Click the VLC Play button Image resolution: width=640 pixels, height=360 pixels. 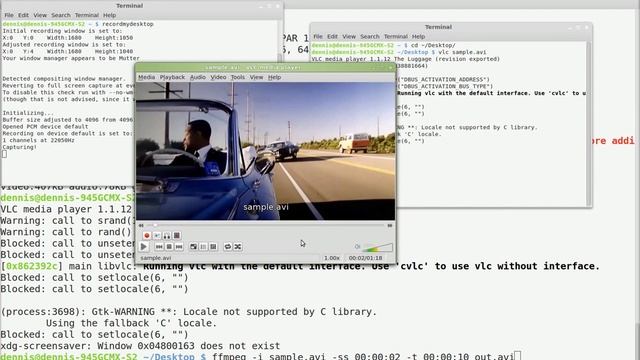click(144, 247)
